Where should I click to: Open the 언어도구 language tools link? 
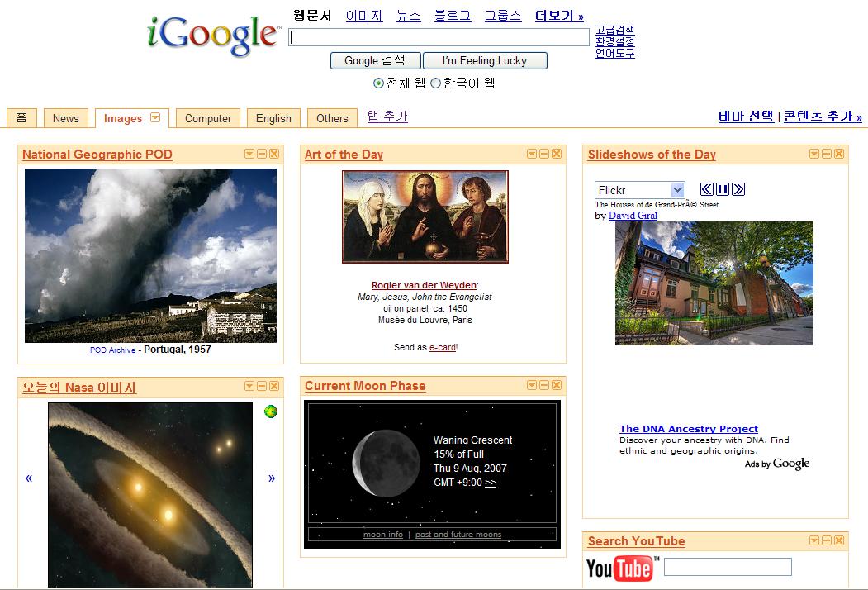(615, 53)
